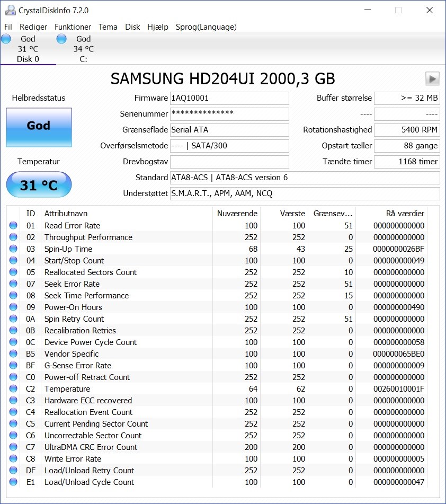Select the 'Power-On Hours' attribute name
The width and height of the screenshot is (446, 504).
pyautogui.click(x=73, y=307)
